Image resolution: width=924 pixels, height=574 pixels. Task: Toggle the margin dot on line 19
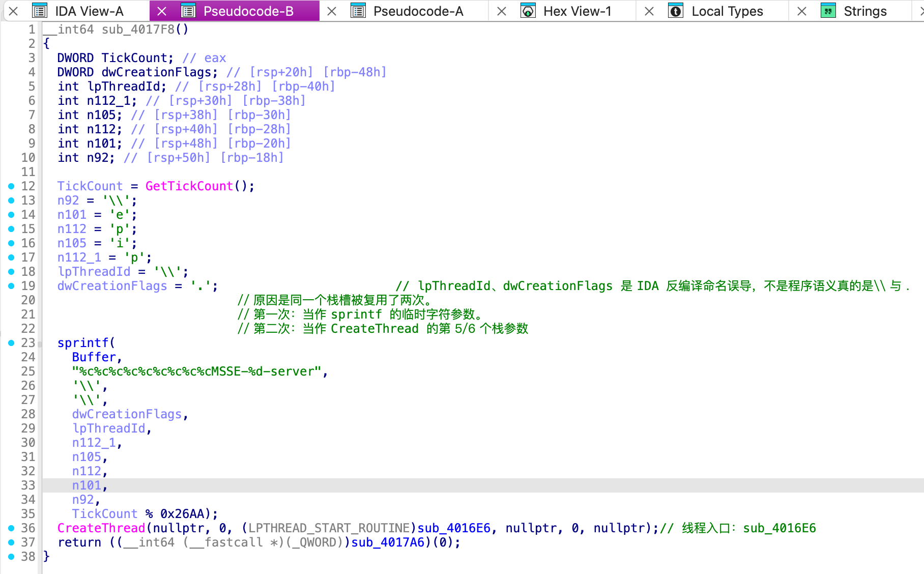click(11, 286)
